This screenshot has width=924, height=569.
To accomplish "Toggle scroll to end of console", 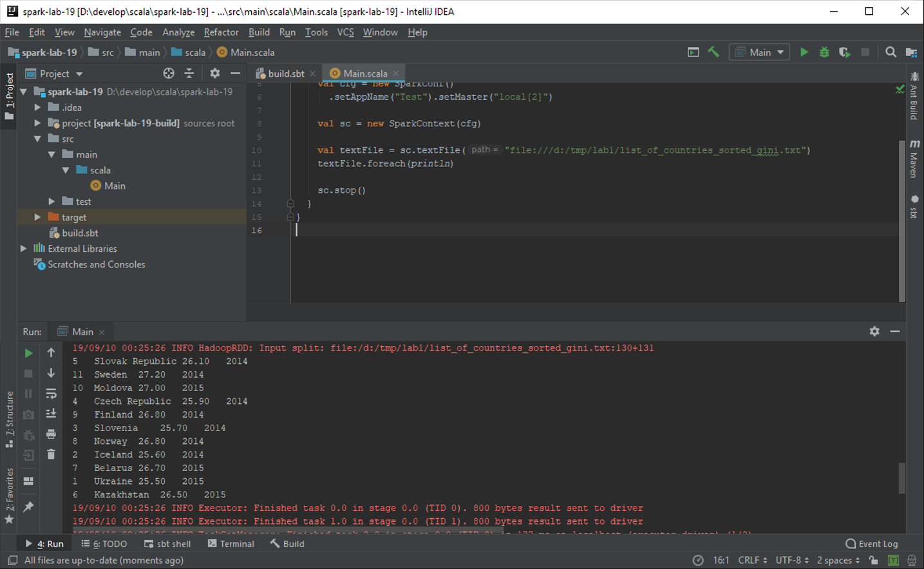I will coord(51,414).
